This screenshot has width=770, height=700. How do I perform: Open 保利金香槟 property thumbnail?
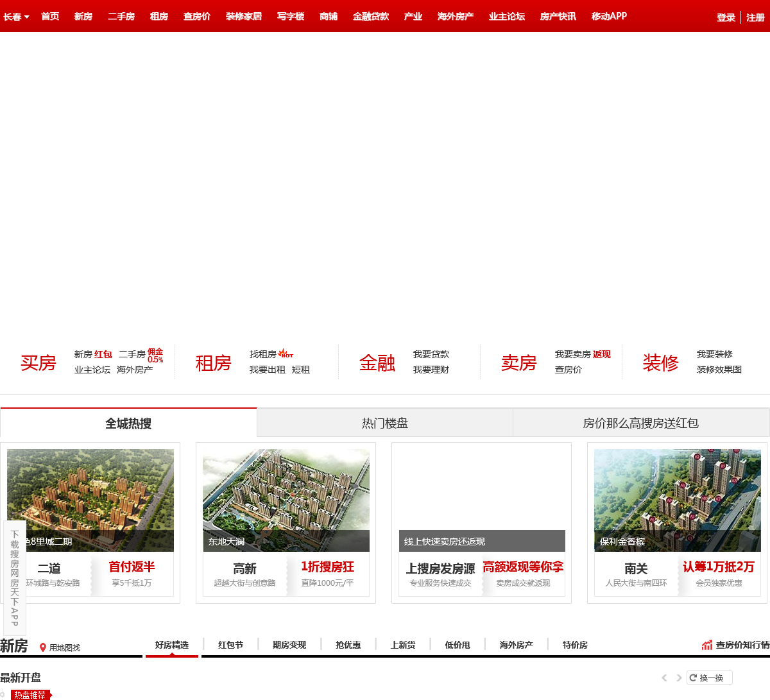(678, 500)
